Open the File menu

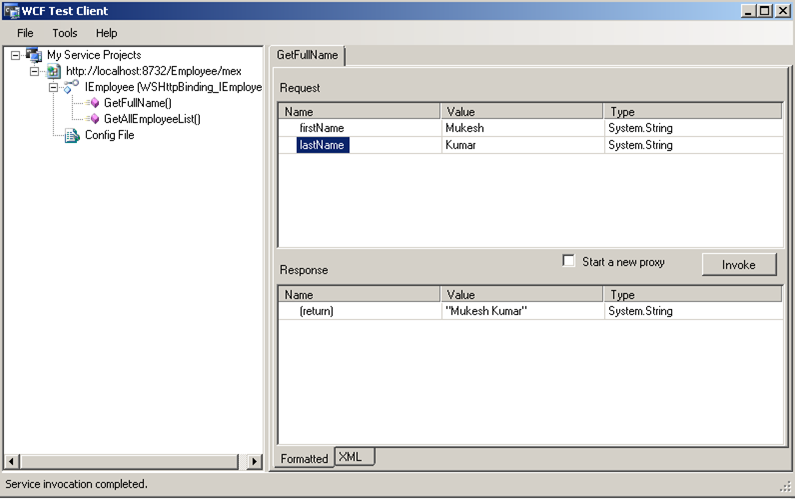[x=25, y=33]
